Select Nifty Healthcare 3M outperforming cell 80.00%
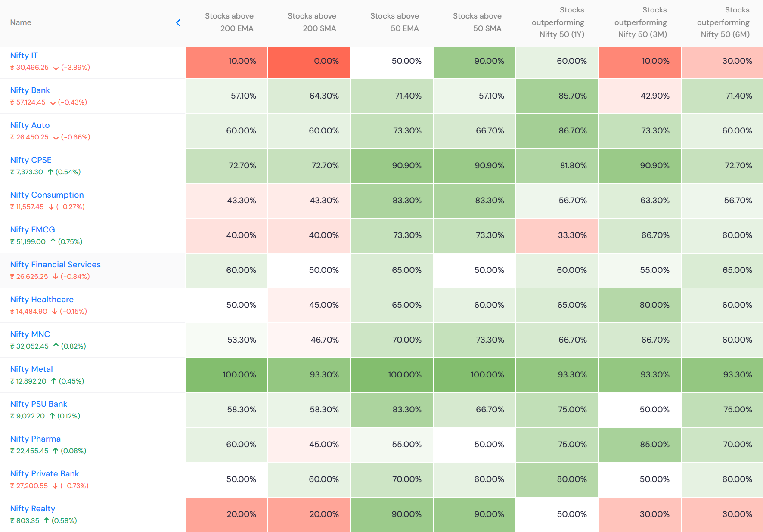Viewport: 763px width, 532px height. tap(640, 306)
